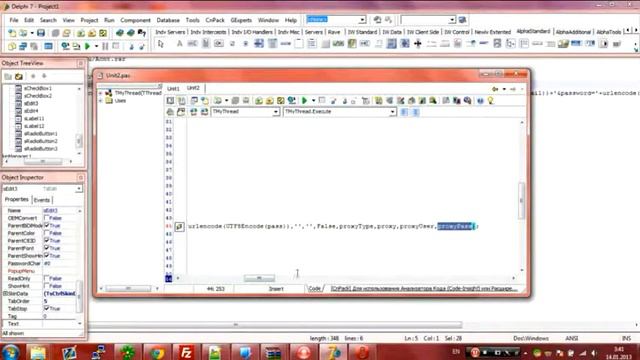Click the gutter icon beside urlencode line
This screenshot has height=360, width=640.
click(179, 227)
